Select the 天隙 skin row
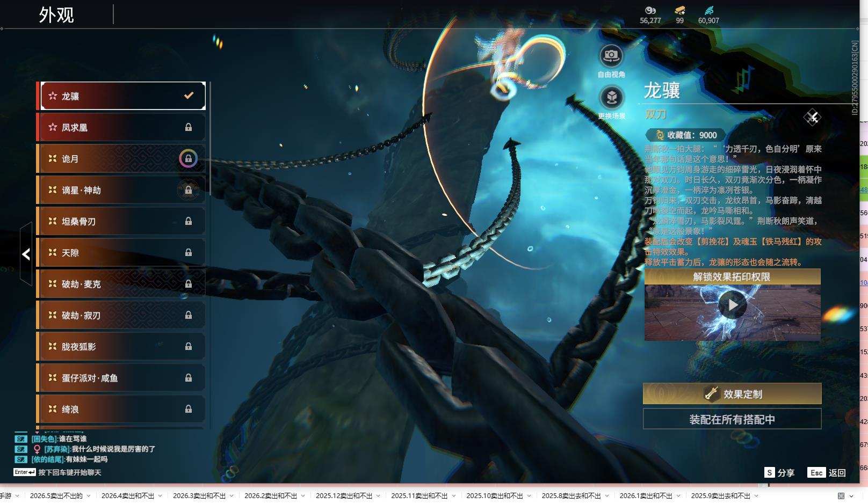Viewport: 868px width, 504px height. click(121, 252)
